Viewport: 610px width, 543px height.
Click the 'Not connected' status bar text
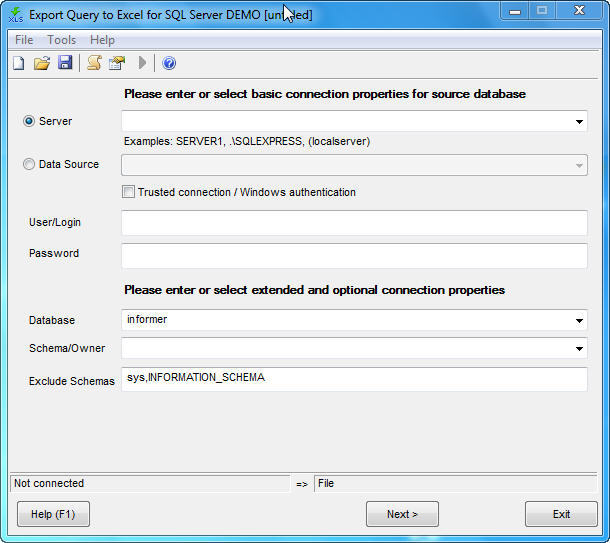click(49, 483)
